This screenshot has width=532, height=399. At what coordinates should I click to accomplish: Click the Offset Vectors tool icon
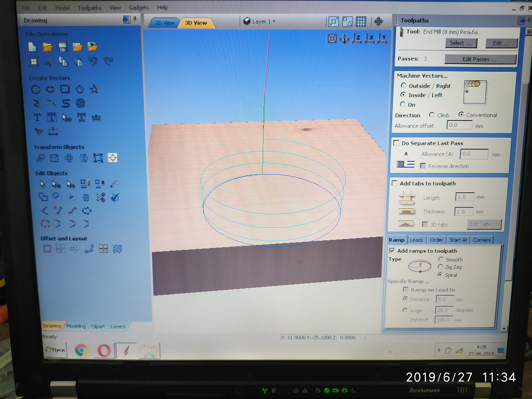pyautogui.click(x=47, y=248)
